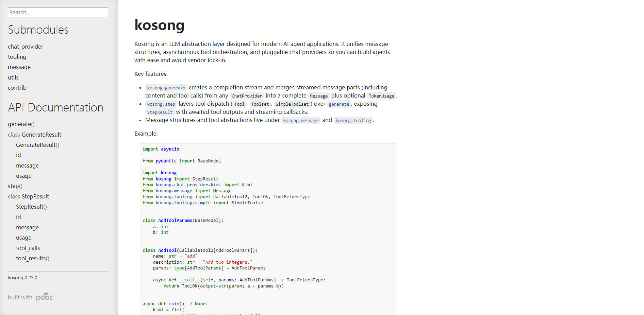This screenshot has height=315, width=644.
Task: Follow the kosong.step inline code link
Action: pos(161,104)
